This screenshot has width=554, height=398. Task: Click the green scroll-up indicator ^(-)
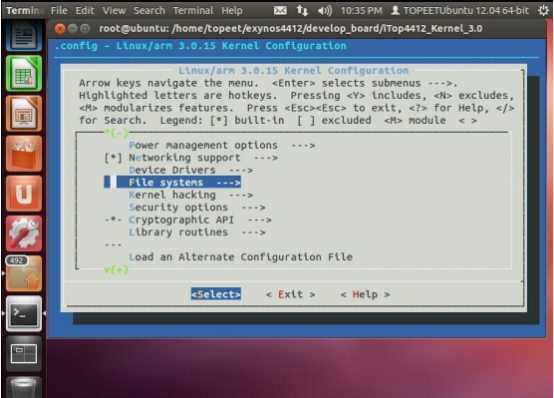tap(116, 133)
